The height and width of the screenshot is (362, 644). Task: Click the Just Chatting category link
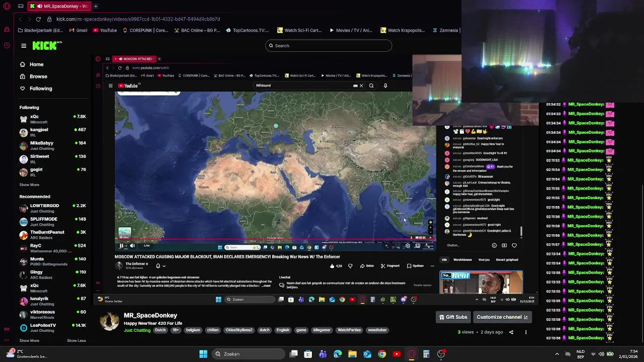pos(137,330)
